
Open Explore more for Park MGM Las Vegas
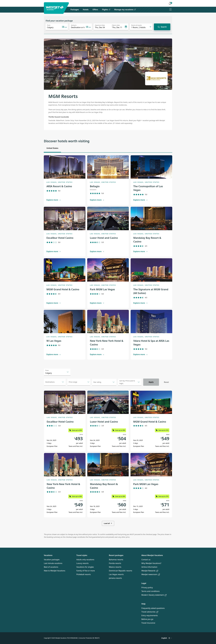(97, 303)
